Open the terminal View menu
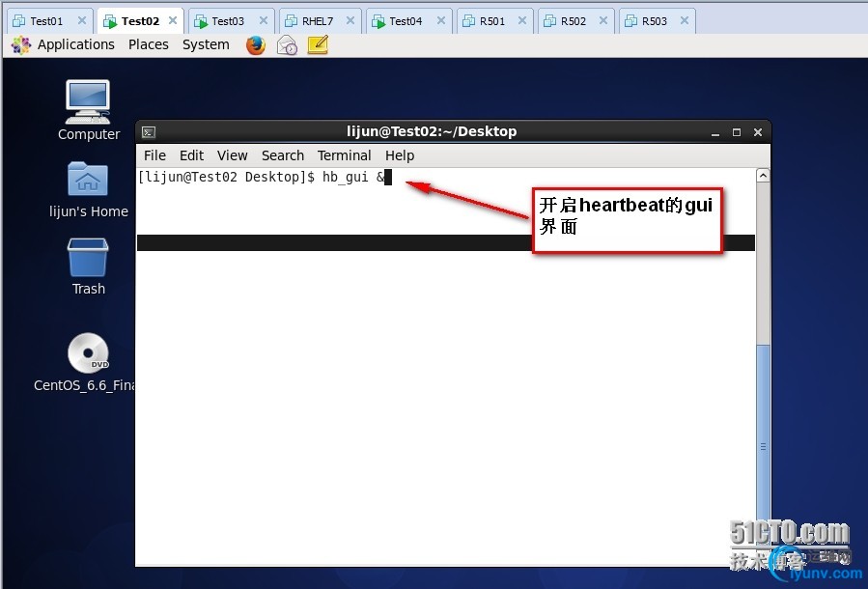The image size is (868, 589). 232,155
